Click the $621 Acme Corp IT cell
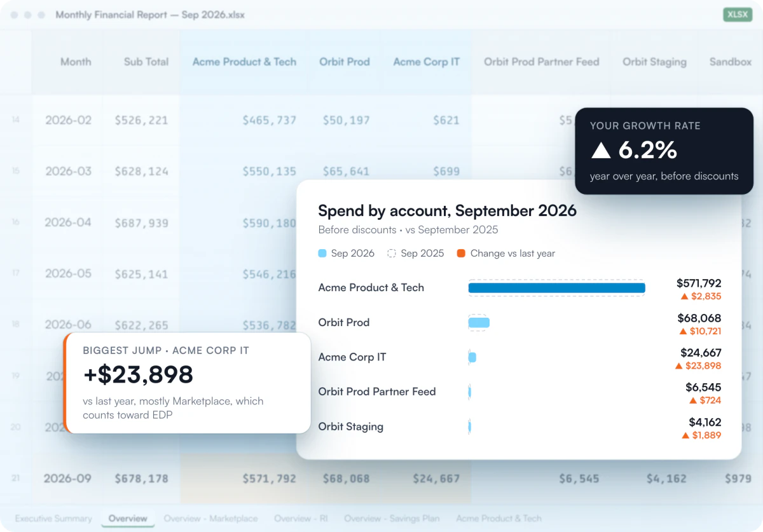The image size is (763, 532). 446,119
